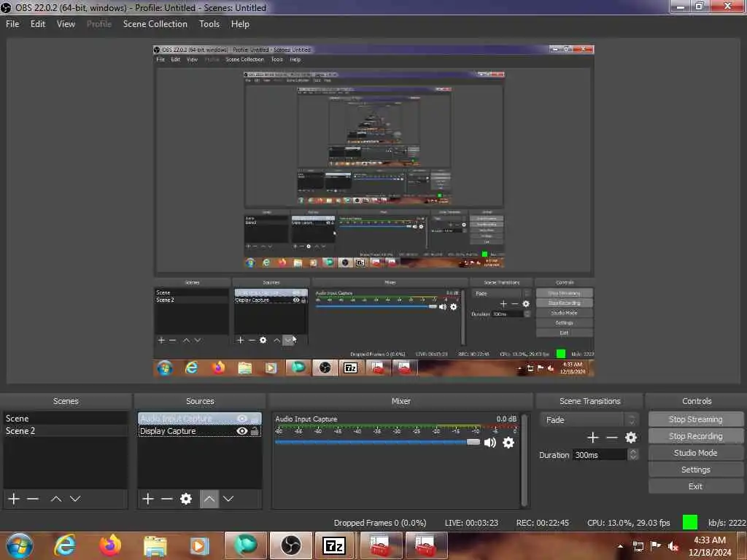Image resolution: width=747 pixels, height=560 pixels.
Task: Click Exit button in Controls
Action: 695,486
